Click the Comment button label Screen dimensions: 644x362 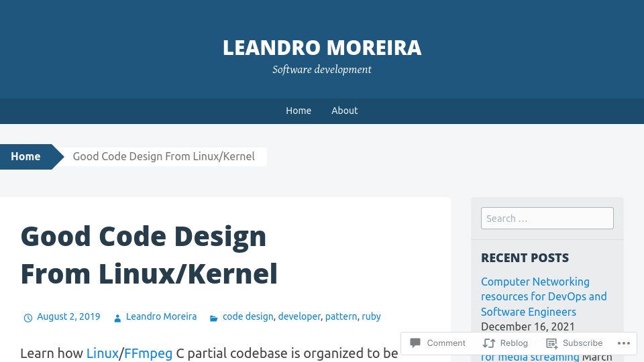445,343
